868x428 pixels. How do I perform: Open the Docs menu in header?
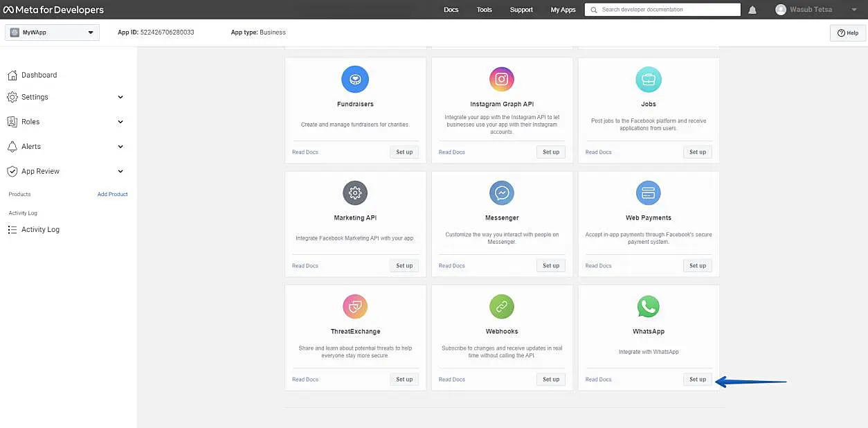click(451, 10)
